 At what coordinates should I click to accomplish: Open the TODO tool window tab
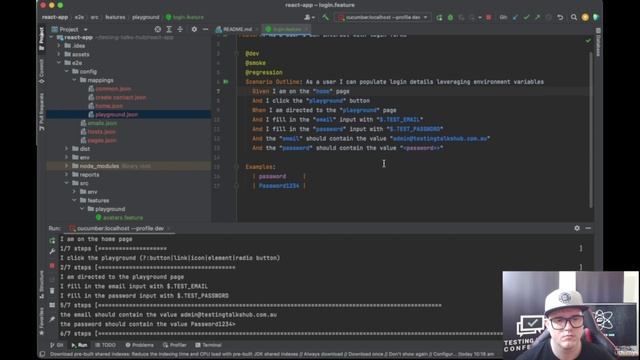(106, 345)
